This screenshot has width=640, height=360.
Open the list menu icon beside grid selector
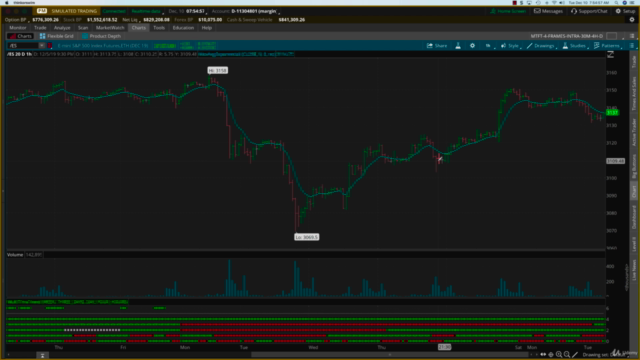[632, 36]
